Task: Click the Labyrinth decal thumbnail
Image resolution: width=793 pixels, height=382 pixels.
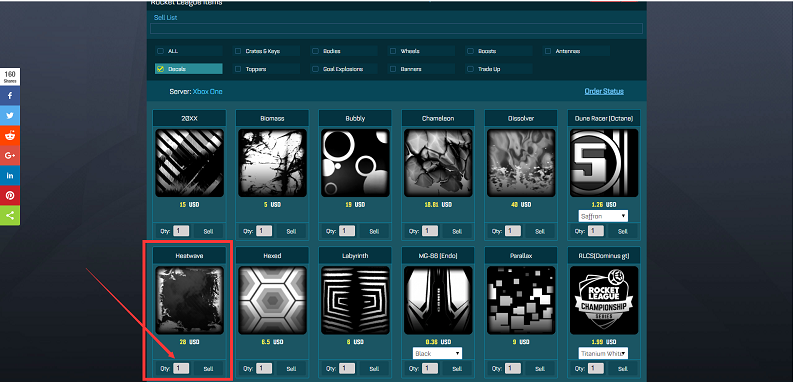Action: tap(355, 301)
